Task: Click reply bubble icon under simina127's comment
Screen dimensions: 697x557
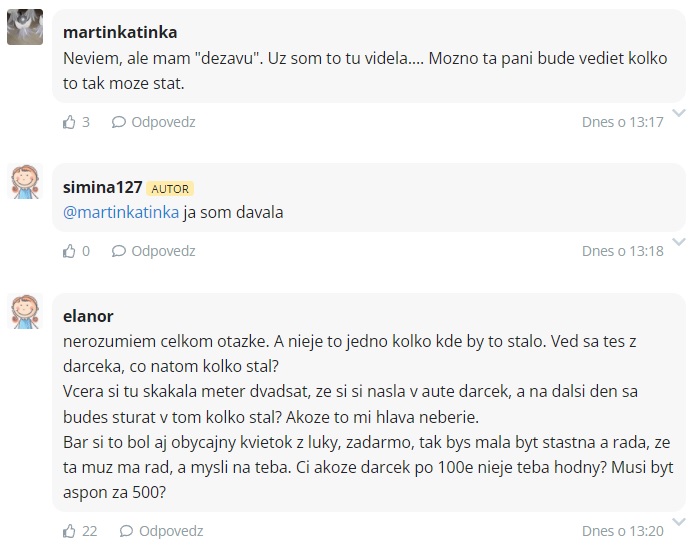Action: (x=118, y=251)
